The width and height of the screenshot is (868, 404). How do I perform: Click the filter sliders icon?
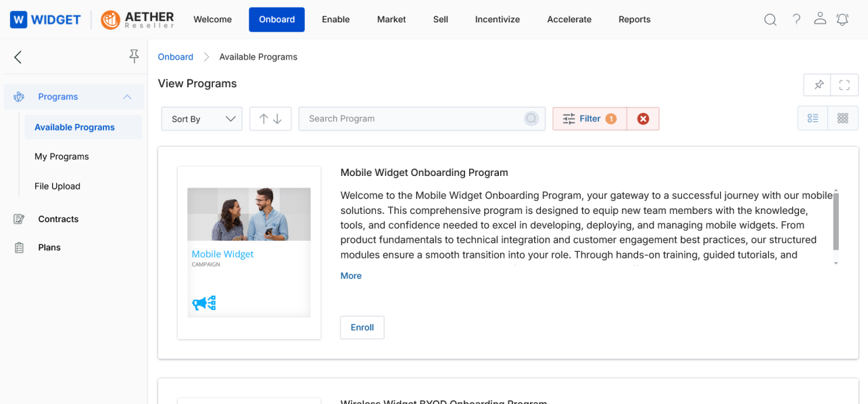point(569,118)
